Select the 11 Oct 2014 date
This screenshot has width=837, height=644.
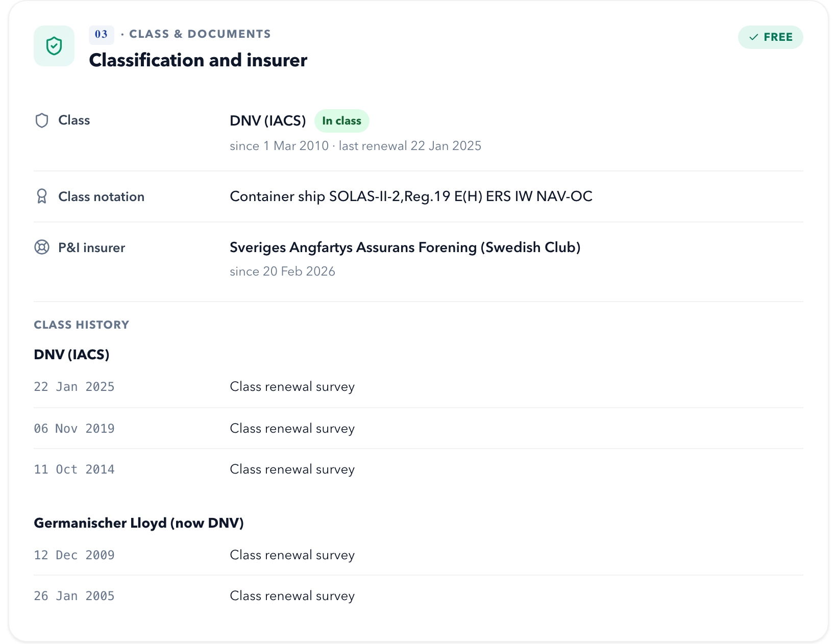click(x=75, y=469)
